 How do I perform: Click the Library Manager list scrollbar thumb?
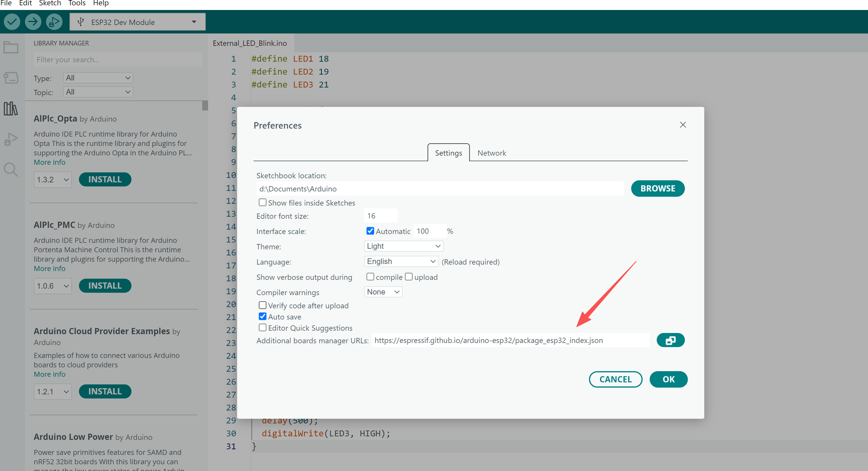(205, 105)
